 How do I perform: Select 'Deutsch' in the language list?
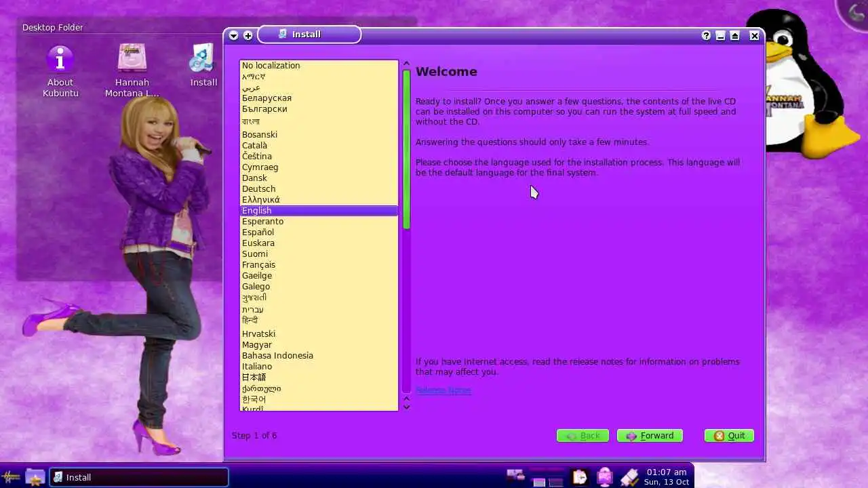pyautogui.click(x=319, y=189)
